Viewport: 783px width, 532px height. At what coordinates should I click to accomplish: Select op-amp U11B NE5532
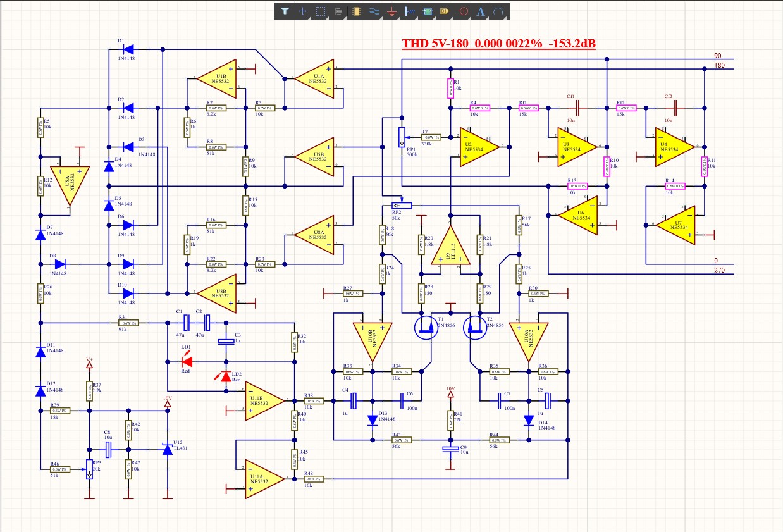pos(266,401)
